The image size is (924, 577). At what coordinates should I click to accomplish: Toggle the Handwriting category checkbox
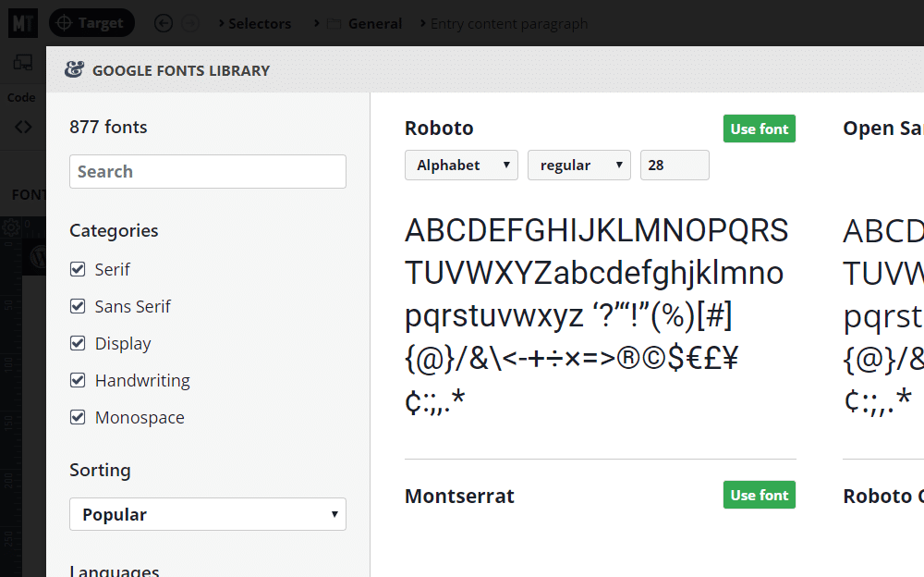click(78, 380)
